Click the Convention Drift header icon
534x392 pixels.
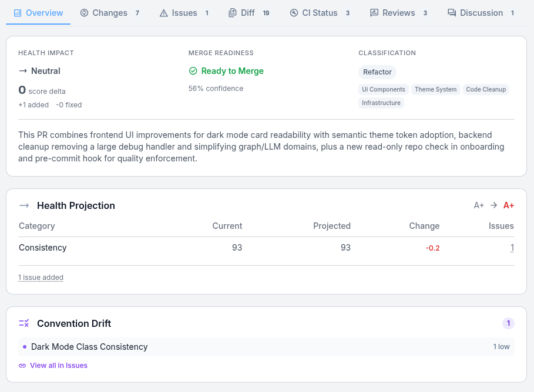click(24, 323)
